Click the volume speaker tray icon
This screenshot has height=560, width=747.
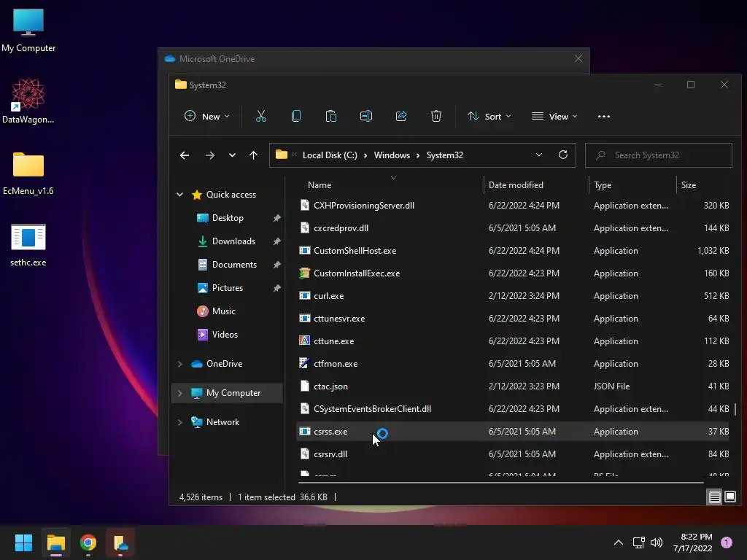point(657,542)
